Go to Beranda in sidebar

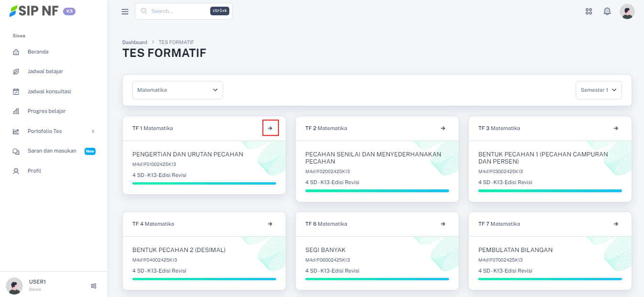(x=38, y=52)
